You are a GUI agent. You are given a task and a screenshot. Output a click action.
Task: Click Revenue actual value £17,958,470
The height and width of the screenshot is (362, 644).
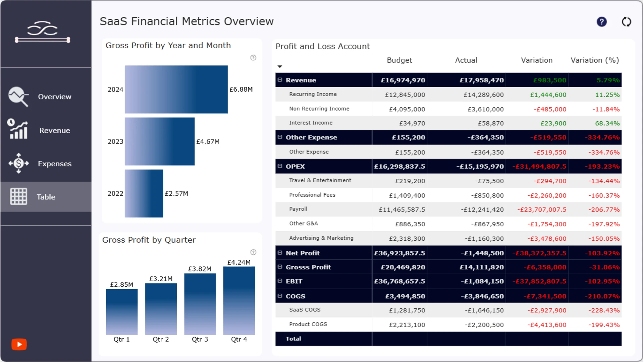click(482, 80)
